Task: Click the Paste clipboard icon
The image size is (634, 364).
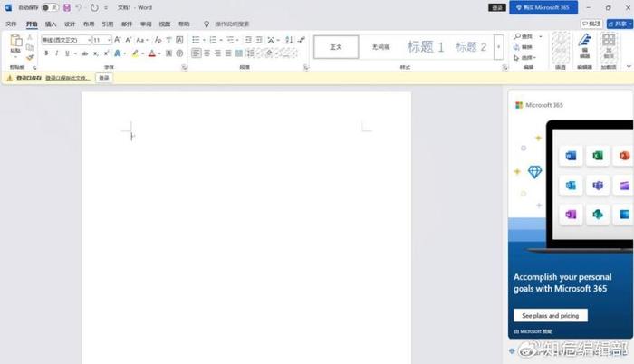Action: (x=16, y=41)
